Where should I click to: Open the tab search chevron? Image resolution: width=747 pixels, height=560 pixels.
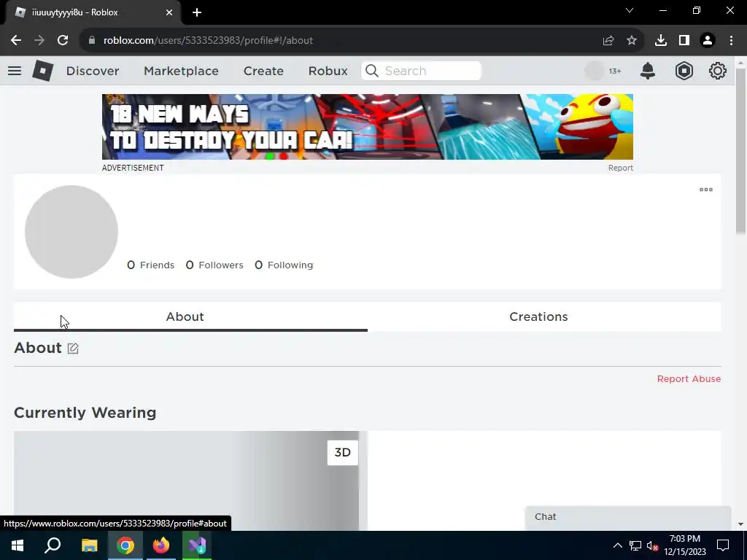pos(630,10)
